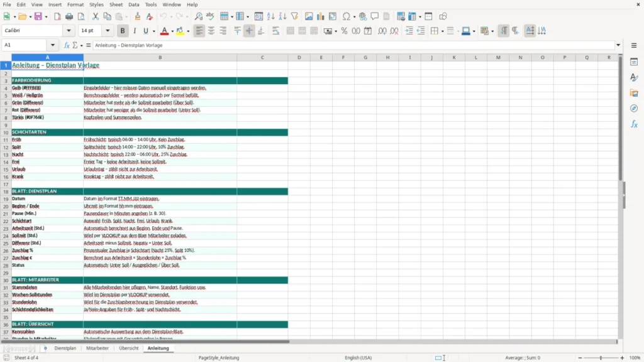Open sidebar Functions deck

click(x=634, y=124)
